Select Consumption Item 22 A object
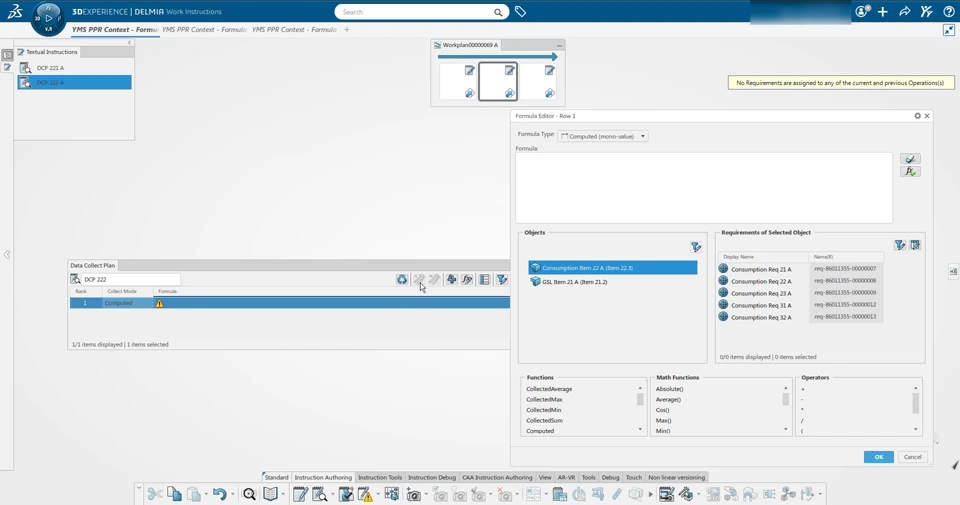Image resolution: width=960 pixels, height=505 pixels. tap(613, 267)
